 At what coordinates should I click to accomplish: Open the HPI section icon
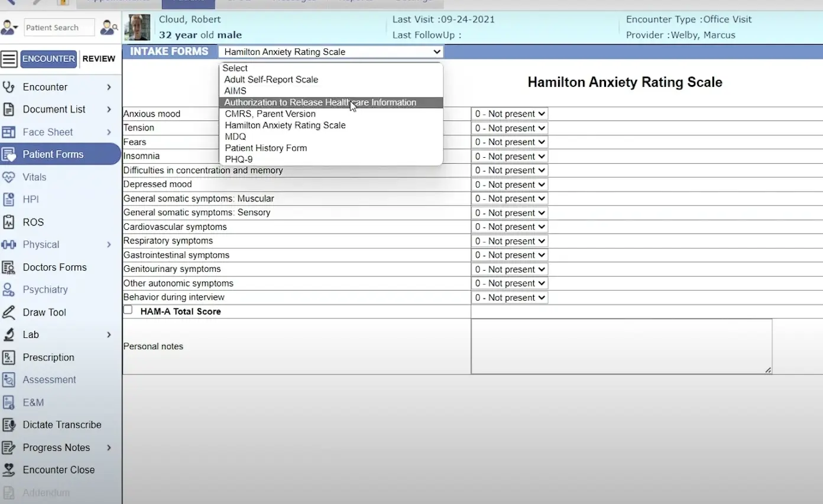tap(10, 199)
